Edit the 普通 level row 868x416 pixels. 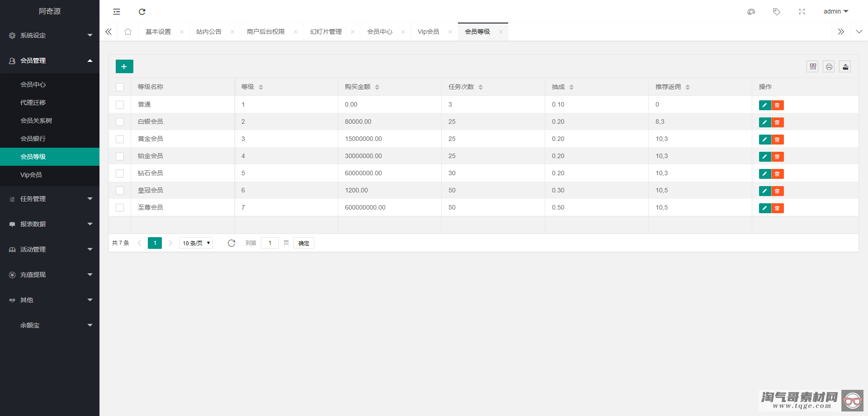click(x=765, y=105)
